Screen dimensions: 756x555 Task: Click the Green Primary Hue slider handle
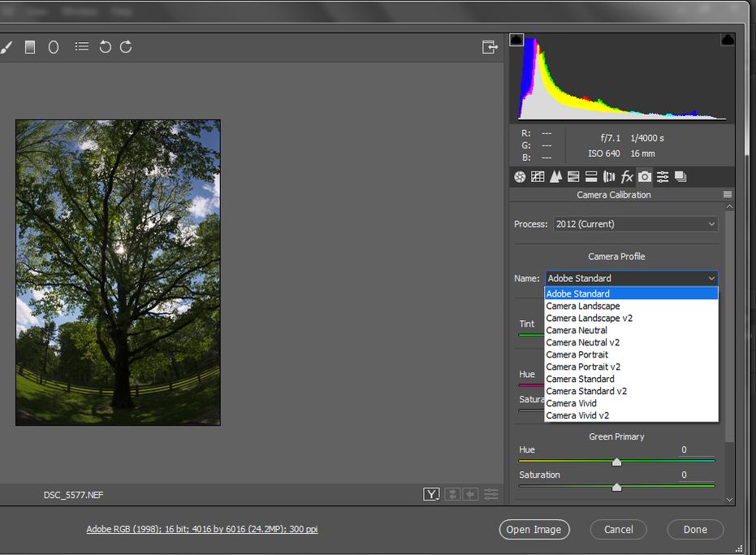(616, 462)
